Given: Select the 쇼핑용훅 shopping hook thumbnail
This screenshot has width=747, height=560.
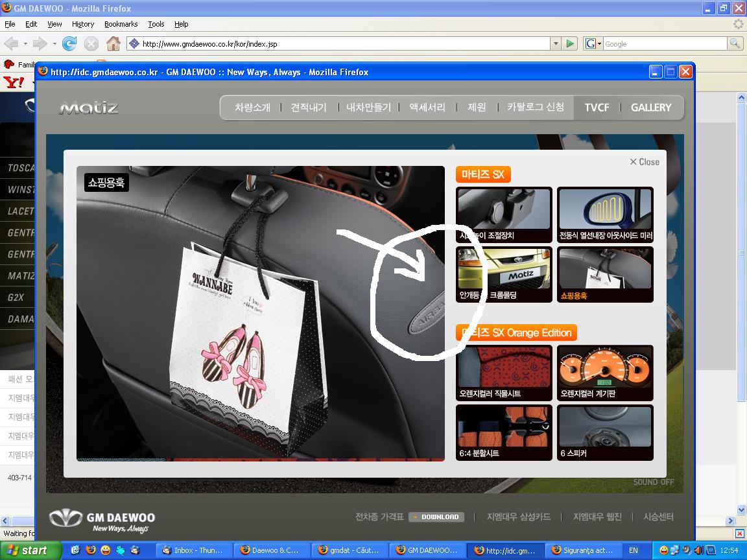Looking at the screenshot, I should 605,274.
